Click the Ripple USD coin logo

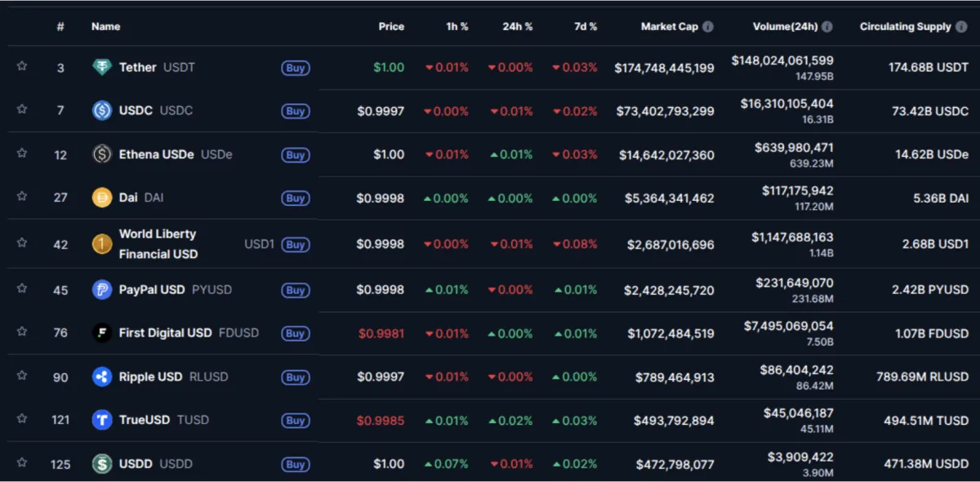coord(102,377)
